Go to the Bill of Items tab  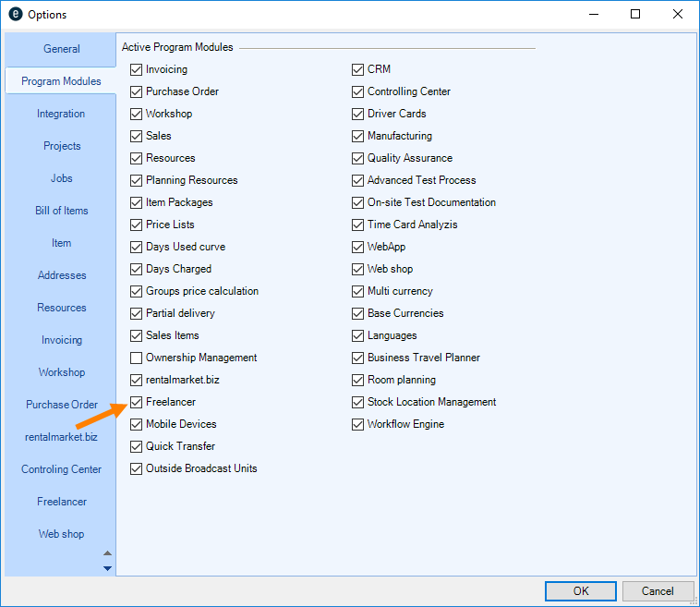click(x=61, y=211)
